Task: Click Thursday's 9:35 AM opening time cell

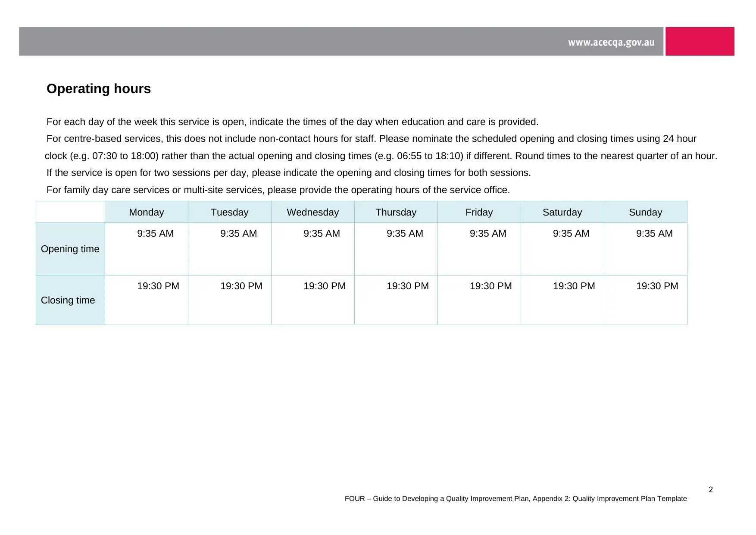Action: pyautogui.click(x=396, y=249)
